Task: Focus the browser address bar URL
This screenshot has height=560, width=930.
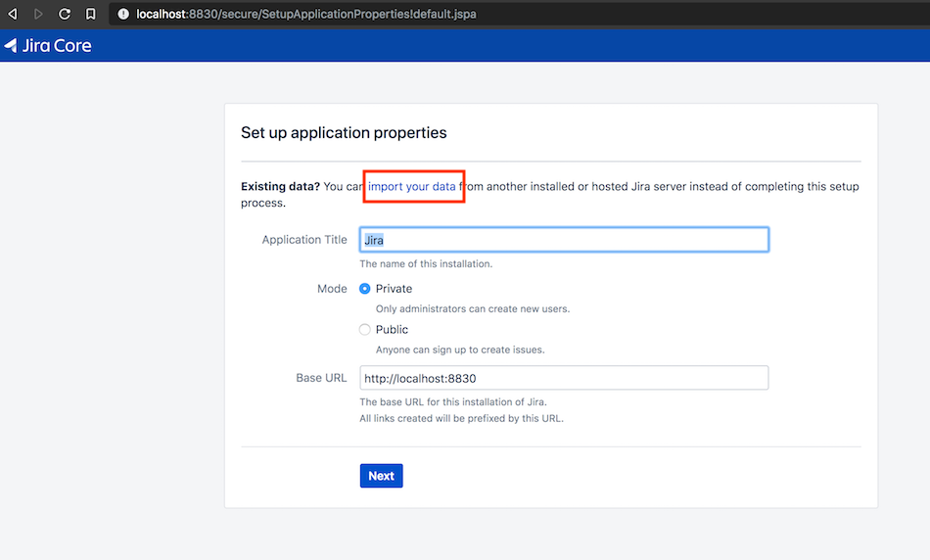Action: 306,14
